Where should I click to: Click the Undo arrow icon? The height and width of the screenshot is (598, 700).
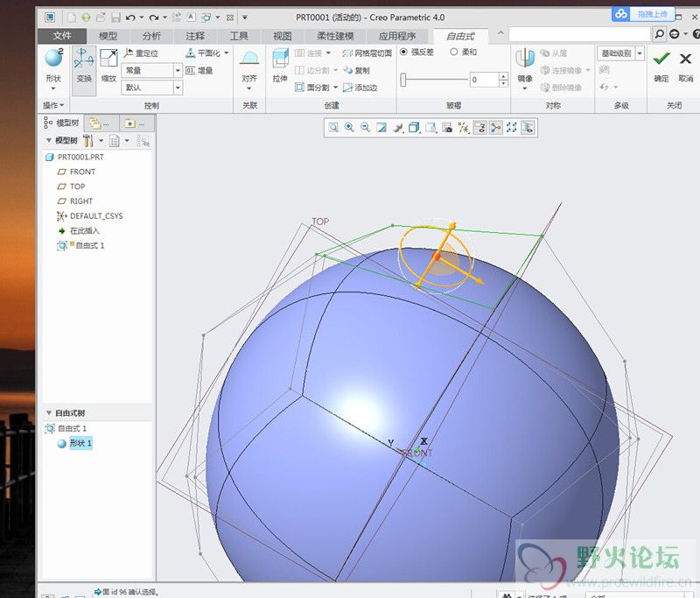pos(130,18)
